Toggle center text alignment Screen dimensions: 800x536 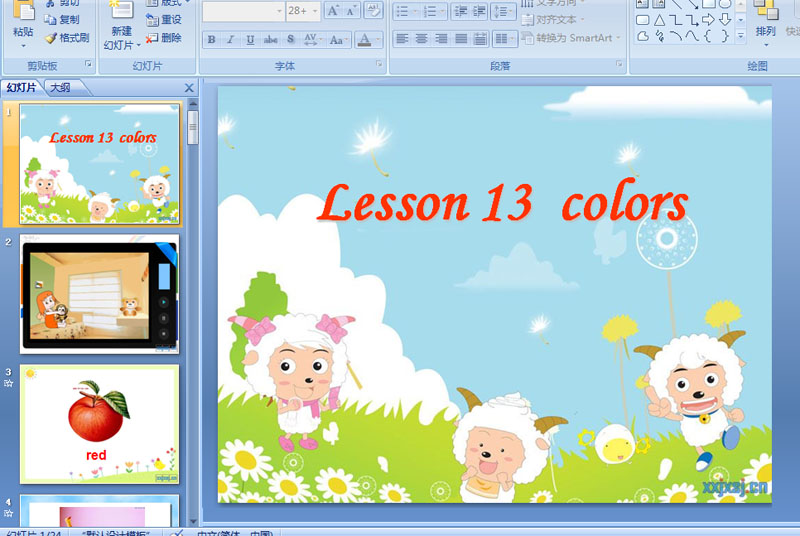click(421, 39)
